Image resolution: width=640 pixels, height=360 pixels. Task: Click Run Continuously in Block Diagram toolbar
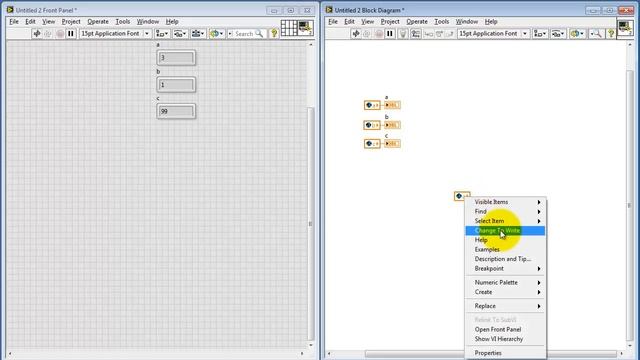[x=367, y=33]
